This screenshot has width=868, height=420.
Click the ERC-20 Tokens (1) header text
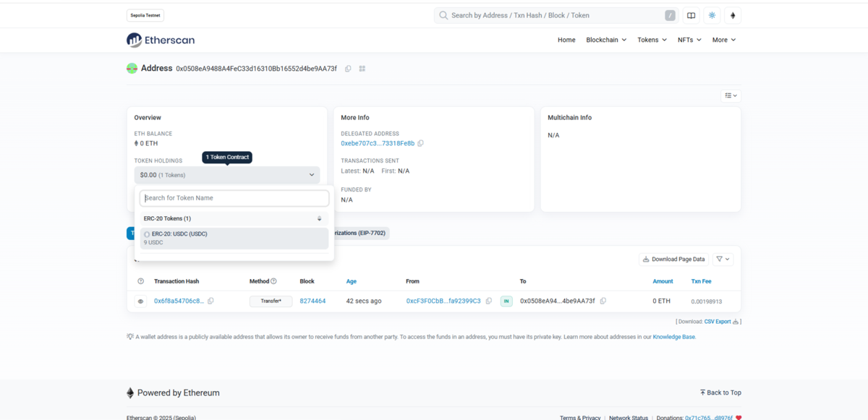click(167, 218)
